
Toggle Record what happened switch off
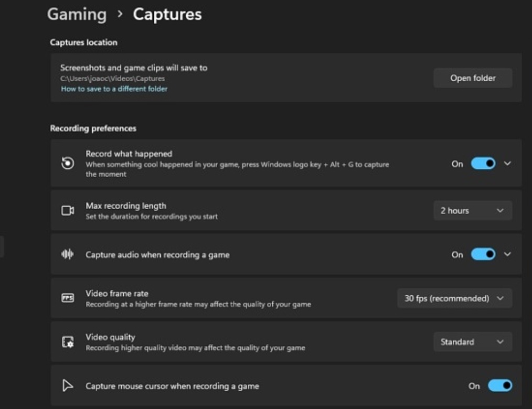[x=483, y=164]
